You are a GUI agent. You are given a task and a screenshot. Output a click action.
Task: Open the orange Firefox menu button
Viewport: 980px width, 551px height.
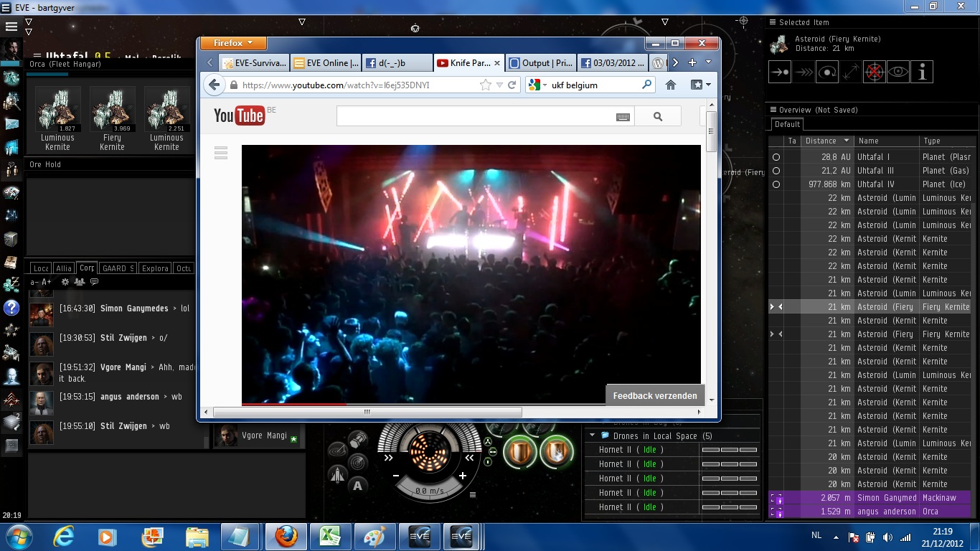pyautogui.click(x=233, y=44)
